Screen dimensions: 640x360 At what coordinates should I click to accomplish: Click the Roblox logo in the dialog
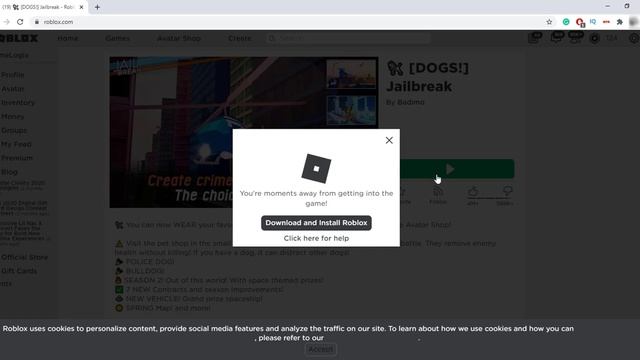coord(316,169)
